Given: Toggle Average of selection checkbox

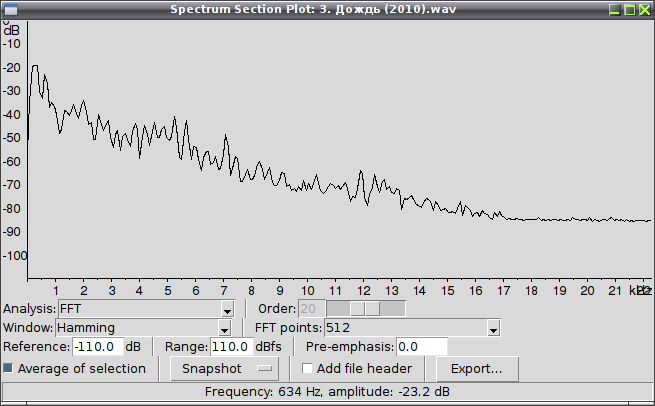Looking at the screenshot, I should [x=8, y=368].
